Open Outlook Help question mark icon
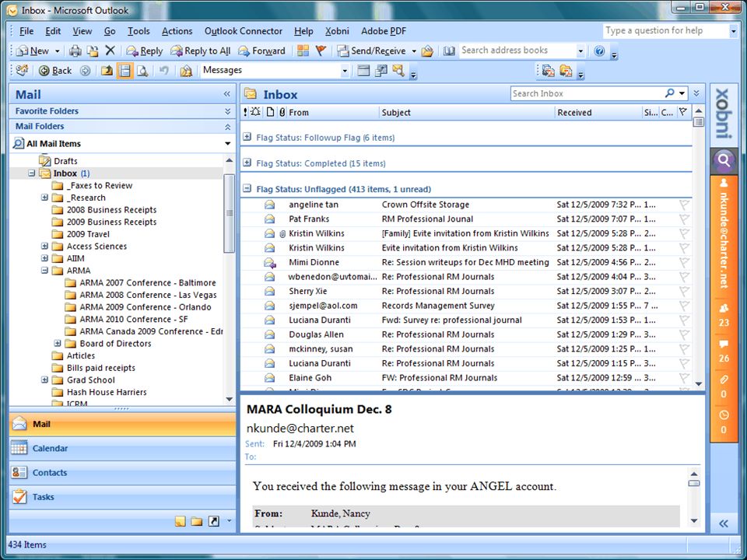Screen dimensions: 747x560 [x=599, y=51]
